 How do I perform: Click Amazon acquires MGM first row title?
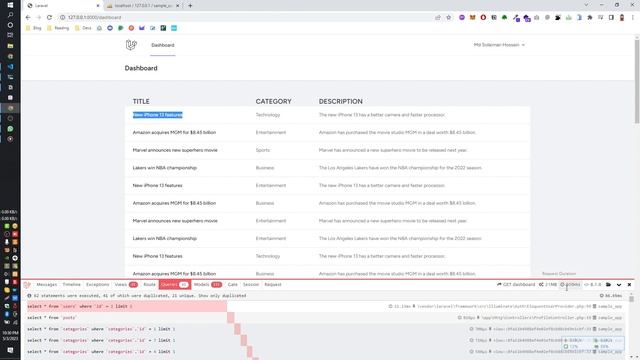pos(174,132)
